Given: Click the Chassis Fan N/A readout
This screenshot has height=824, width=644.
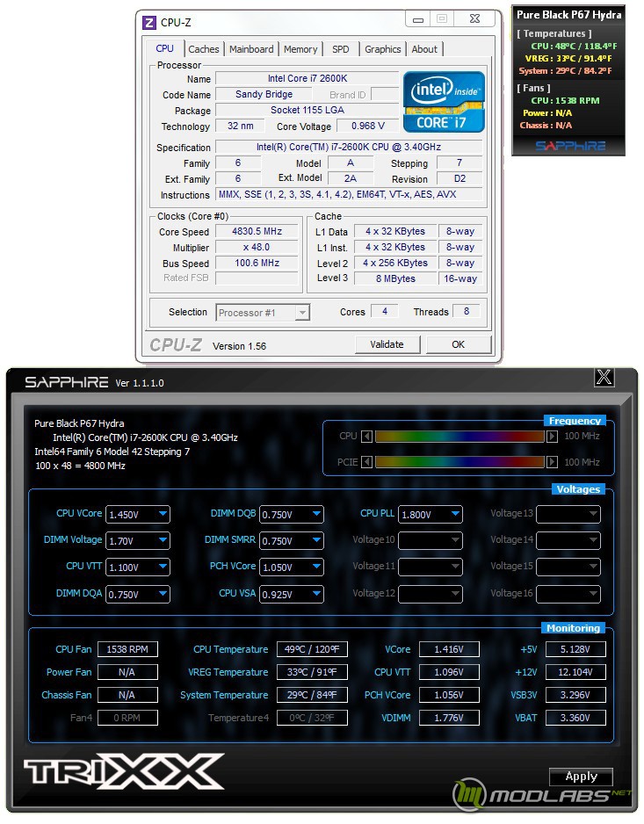Looking at the screenshot, I should point(127,695).
